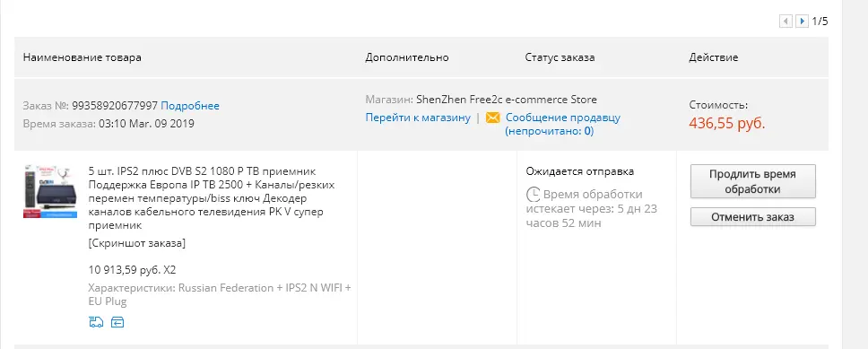The image size is (868, 349).
Task: Click Отменить заказ button
Action: click(x=753, y=216)
